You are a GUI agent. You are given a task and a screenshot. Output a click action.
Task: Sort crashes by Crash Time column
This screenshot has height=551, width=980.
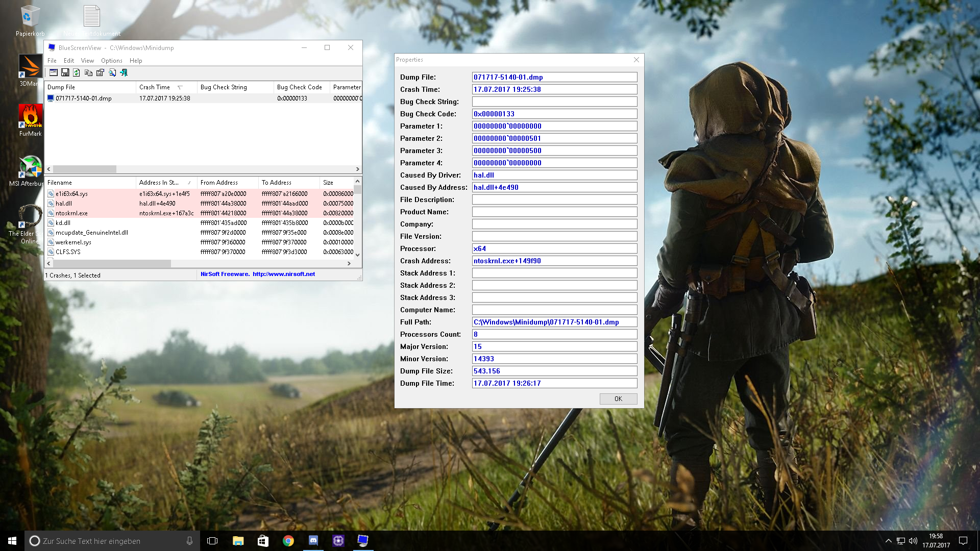coord(155,87)
